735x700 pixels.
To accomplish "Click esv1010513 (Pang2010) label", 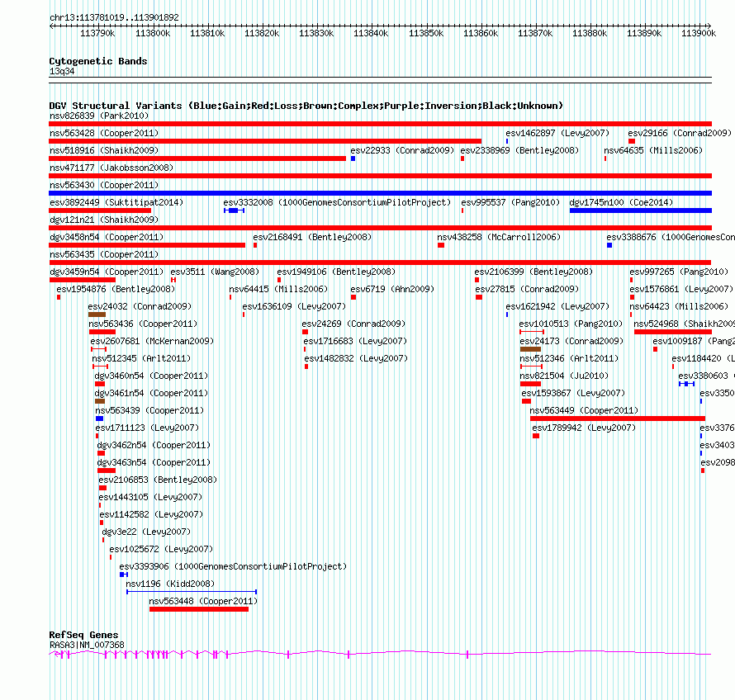I will (571, 324).
